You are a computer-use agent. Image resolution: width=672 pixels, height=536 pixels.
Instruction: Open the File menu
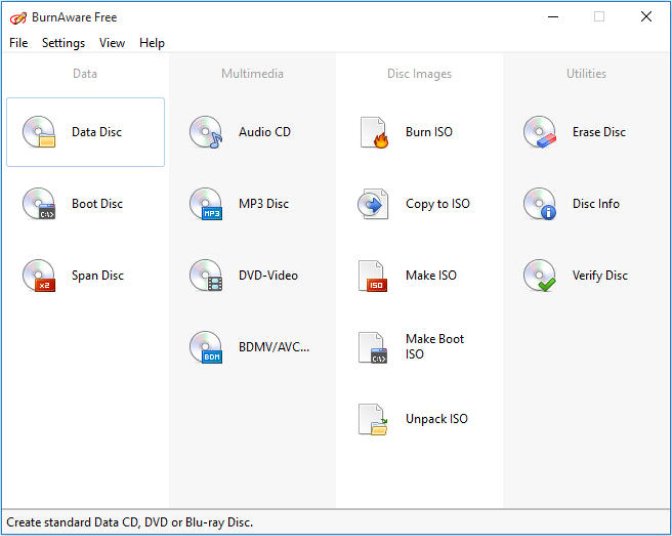click(x=18, y=43)
